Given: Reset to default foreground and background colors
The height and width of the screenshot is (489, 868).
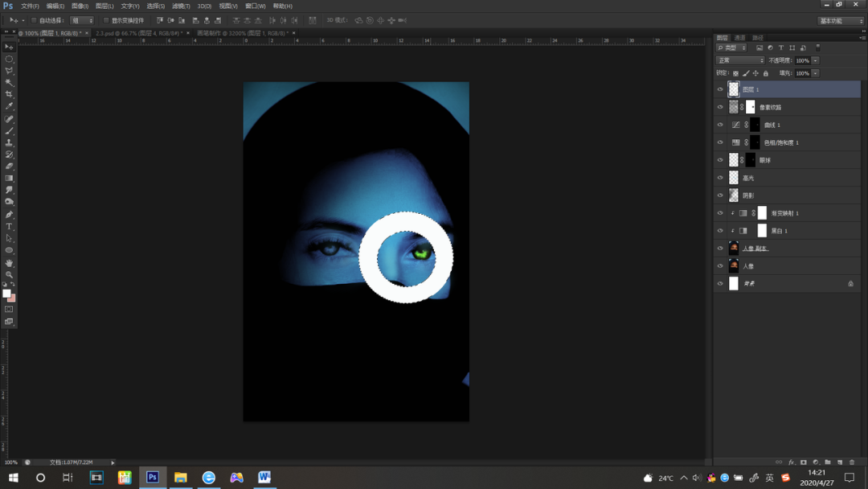Looking at the screenshot, I should pyautogui.click(x=5, y=284).
